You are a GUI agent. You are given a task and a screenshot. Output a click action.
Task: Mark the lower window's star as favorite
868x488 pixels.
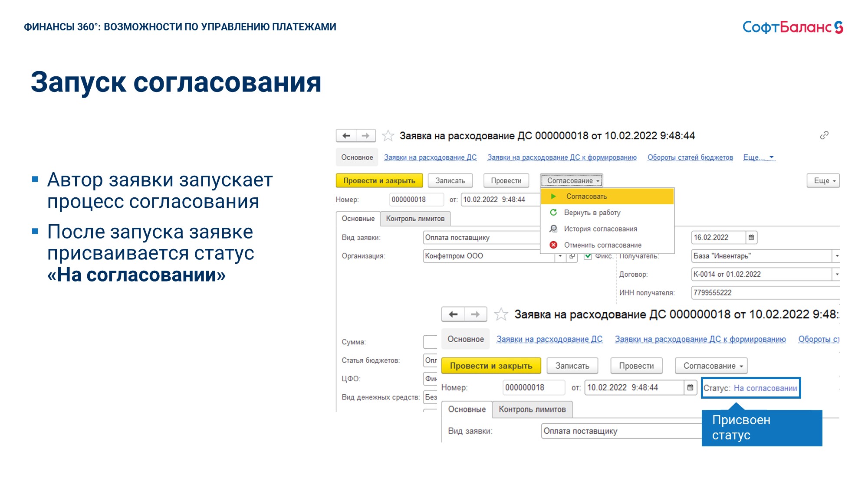point(501,314)
